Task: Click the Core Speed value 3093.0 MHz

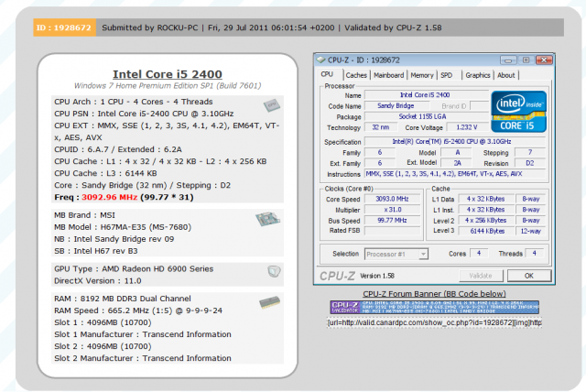Action: pyautogui.click(x=393, y=199)
